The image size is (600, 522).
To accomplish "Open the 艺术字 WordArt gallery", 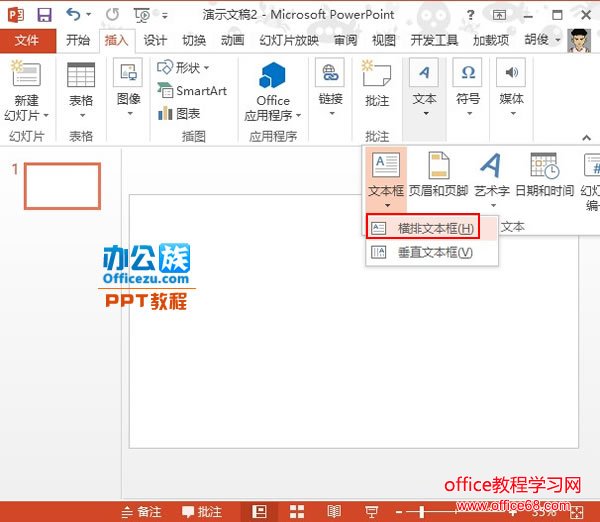I will pyautogui.click(x=492, y=179).
